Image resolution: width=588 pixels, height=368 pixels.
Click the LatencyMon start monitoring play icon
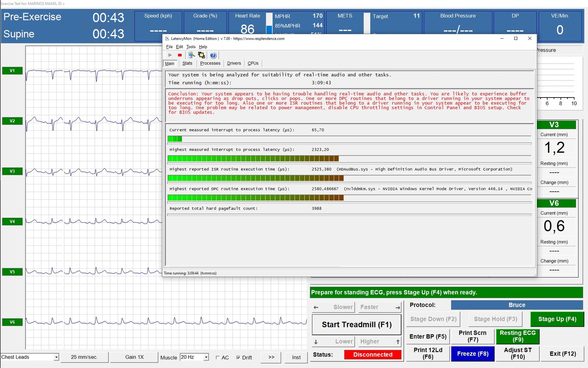point(170,55)
